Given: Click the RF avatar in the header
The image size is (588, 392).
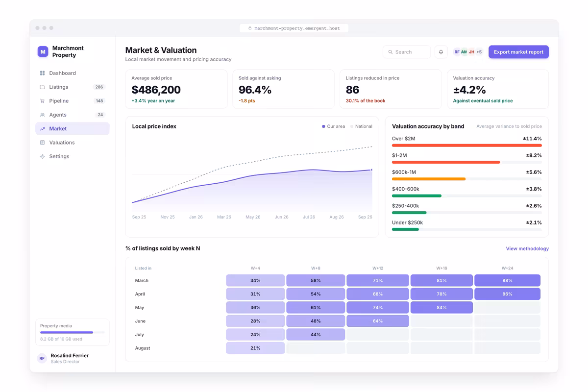Looking at the screenshot, I should pos(457,52).
